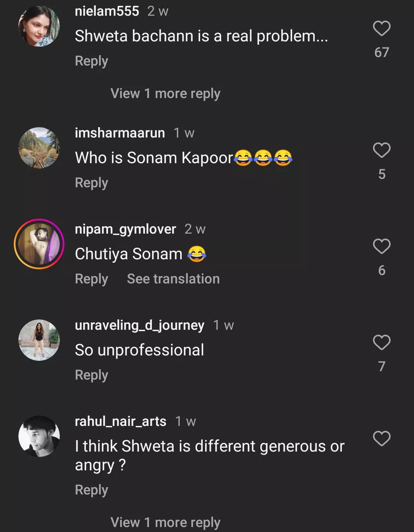Viewport: 414px width, 532px height.
Task: Reply to imsharmaarun's comment
Action: [x=91, y=183]
